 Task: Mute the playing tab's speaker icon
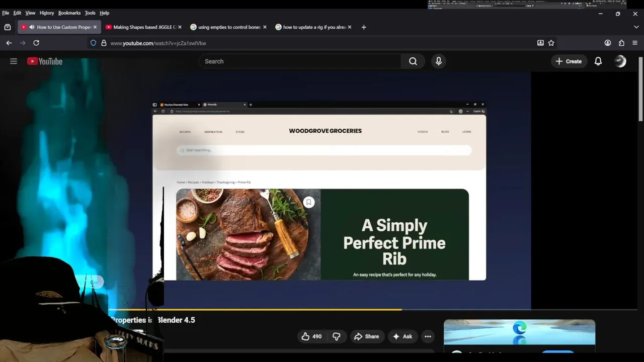click(32, 27)
